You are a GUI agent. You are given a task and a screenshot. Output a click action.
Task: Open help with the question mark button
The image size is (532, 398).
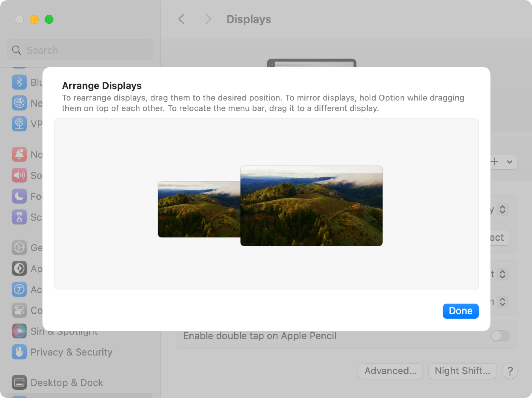tap(510, 371)
